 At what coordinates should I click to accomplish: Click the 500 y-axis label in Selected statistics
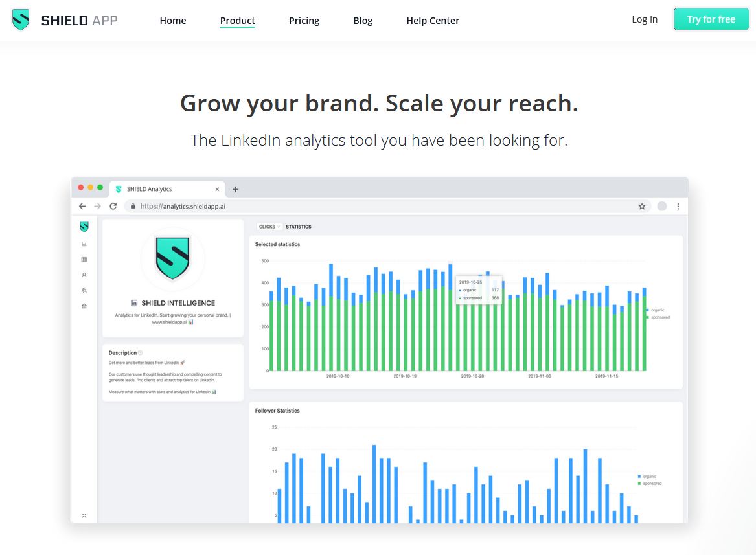click(265, 262)
